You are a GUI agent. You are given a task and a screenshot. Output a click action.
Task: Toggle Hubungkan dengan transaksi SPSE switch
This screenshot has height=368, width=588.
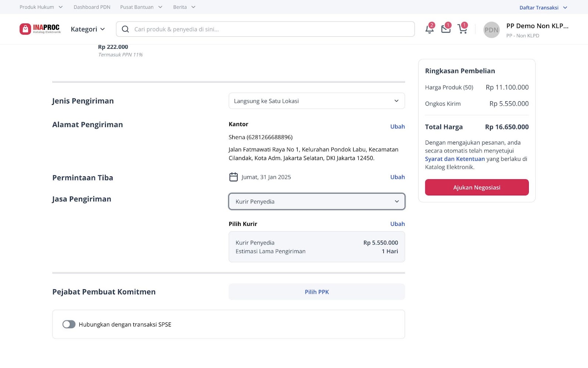click(69, 324)
